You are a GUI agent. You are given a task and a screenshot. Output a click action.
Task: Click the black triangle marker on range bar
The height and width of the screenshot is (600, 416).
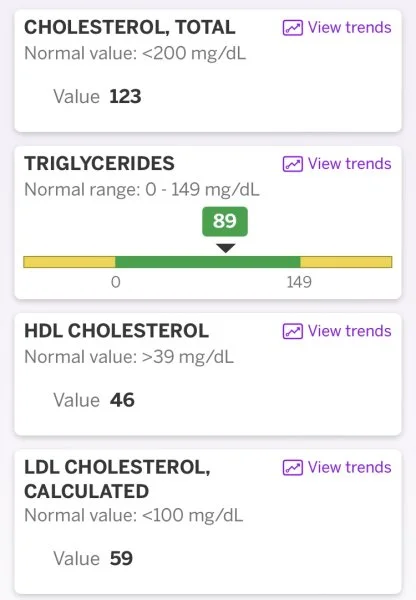pos(226,248)
